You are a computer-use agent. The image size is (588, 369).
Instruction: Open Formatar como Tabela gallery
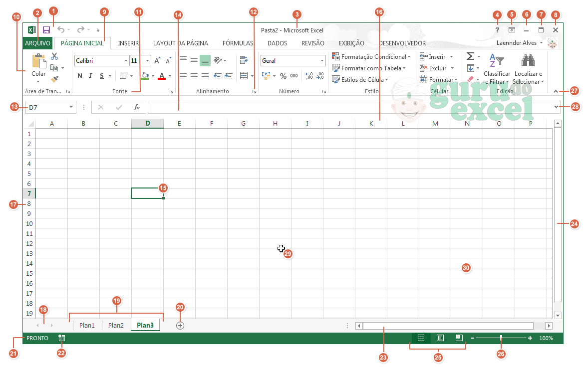[369, 68]
